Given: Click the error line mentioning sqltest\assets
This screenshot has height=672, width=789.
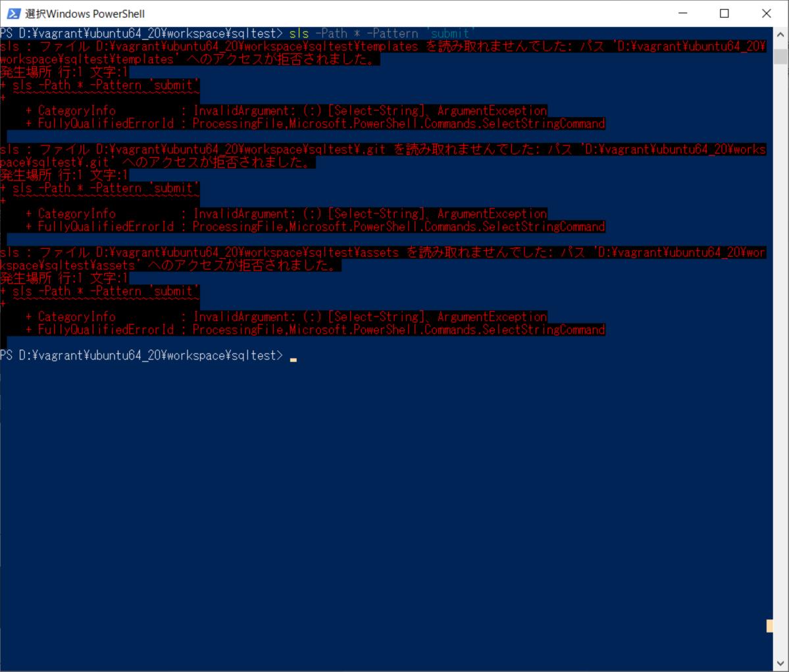Looking at the screenshot, I should tap(383, 259).
